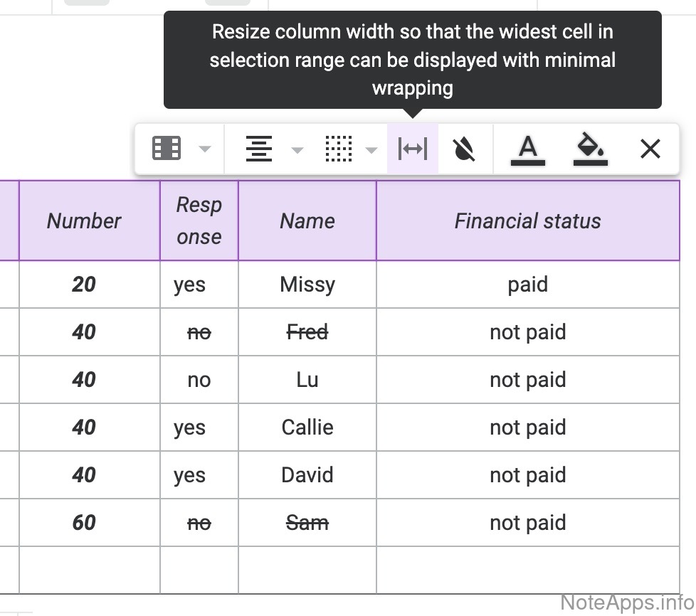
Task: Click the resize column width icon
Action: click(x=413, y=149)
